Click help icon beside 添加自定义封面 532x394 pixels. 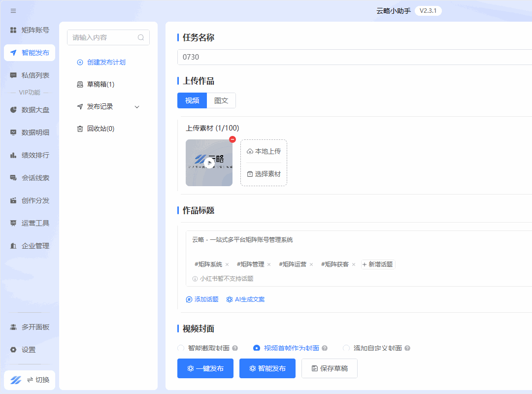pos(407,348)
